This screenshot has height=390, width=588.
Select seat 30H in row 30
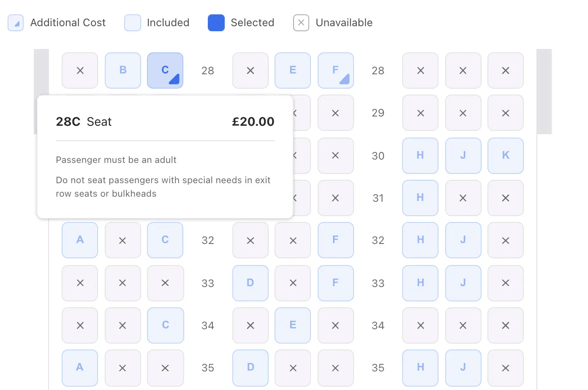pos(420,156)
